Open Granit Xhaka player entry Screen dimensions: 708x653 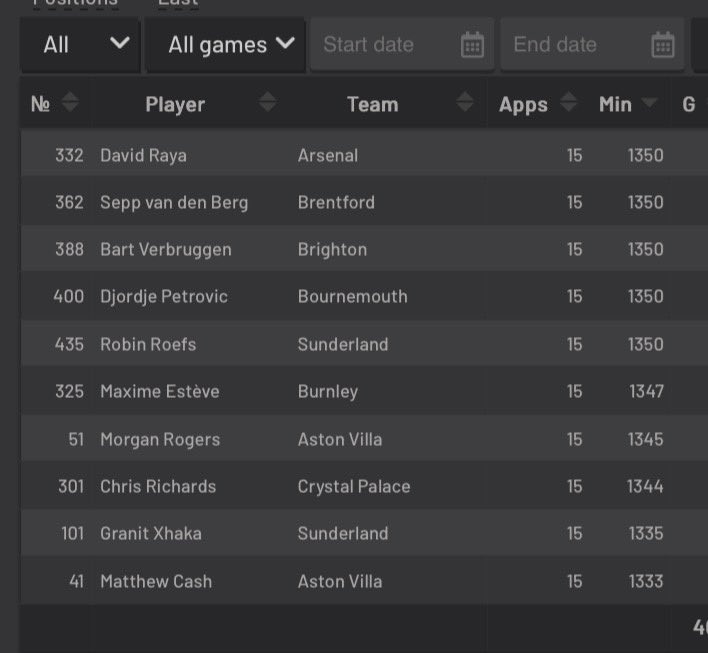pyautogui.click(x=151, y=534)
